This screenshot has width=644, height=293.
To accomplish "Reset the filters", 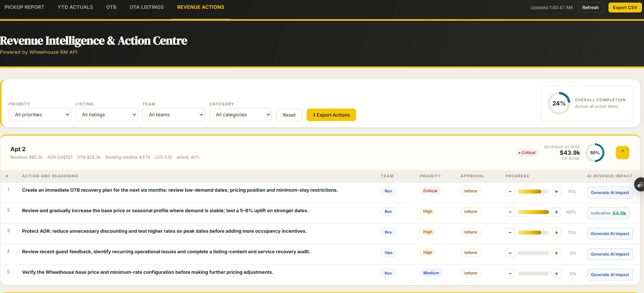I will point(289,115).
